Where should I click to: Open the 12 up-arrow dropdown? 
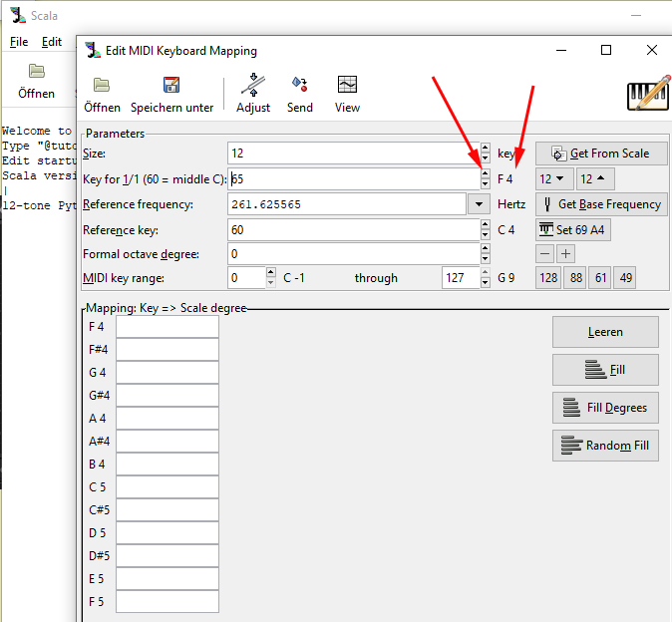(595, 178)
